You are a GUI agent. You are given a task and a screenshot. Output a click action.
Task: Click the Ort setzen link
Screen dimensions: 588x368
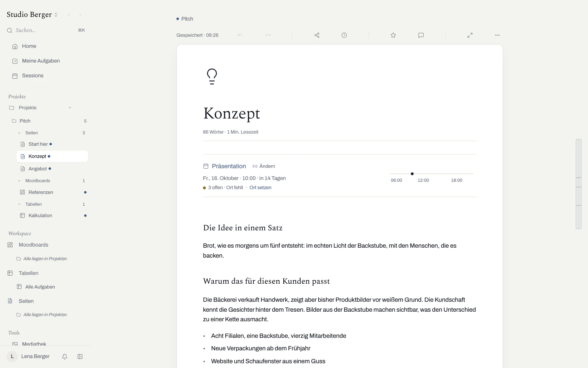(260, 188)
